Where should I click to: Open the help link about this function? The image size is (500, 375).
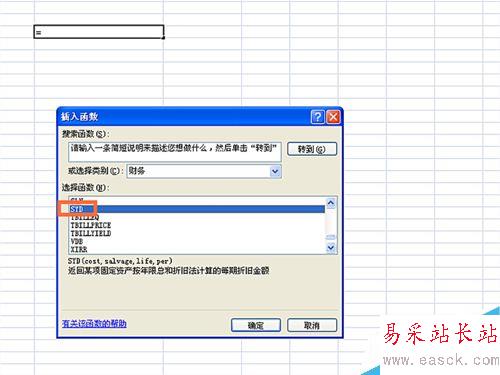(94, 323)
